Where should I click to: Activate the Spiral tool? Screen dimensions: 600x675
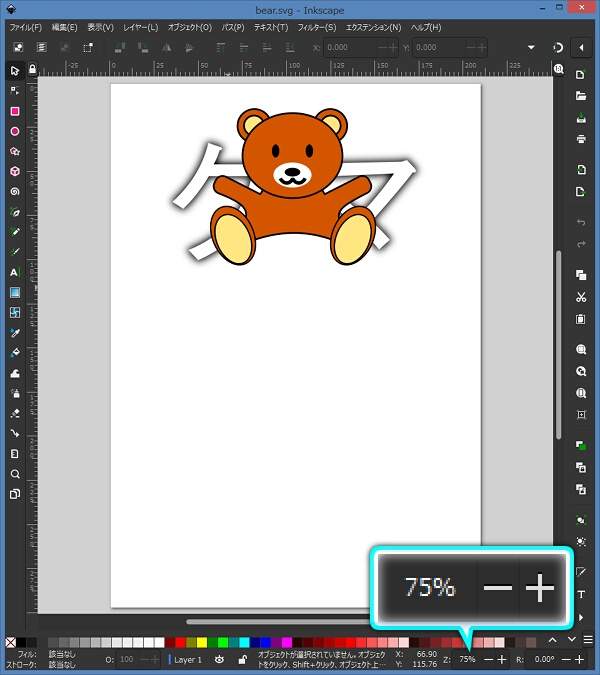(15, 192)
